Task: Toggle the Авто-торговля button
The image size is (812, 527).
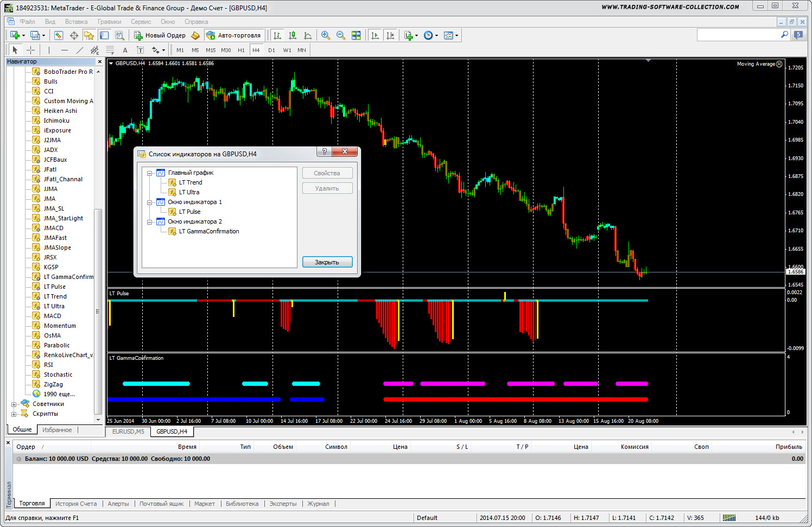Action: pyautogui.click(x=234, y=35)
